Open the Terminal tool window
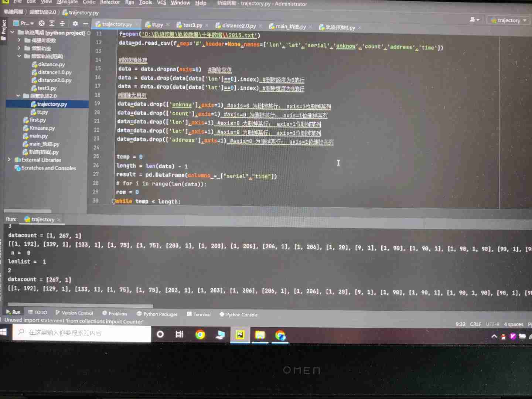Image resolution: width=532 pixels, height=399 pixels. [x=199, y=314]
